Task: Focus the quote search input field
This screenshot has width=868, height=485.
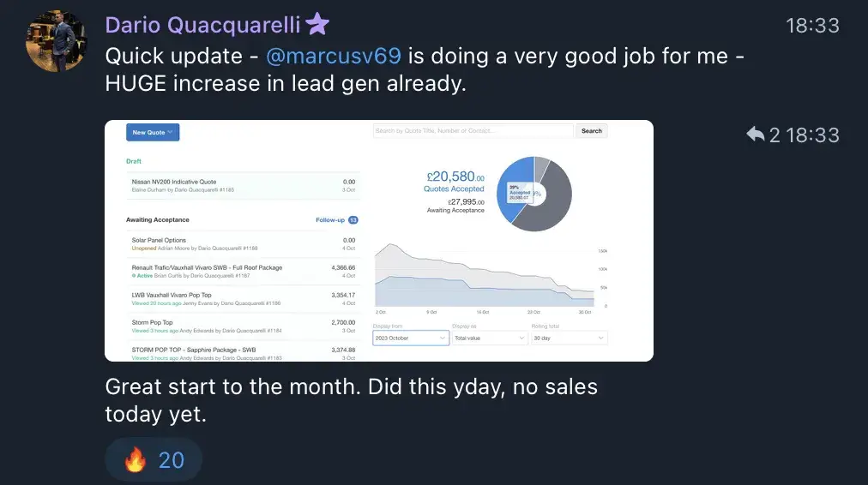Action: 473,131
